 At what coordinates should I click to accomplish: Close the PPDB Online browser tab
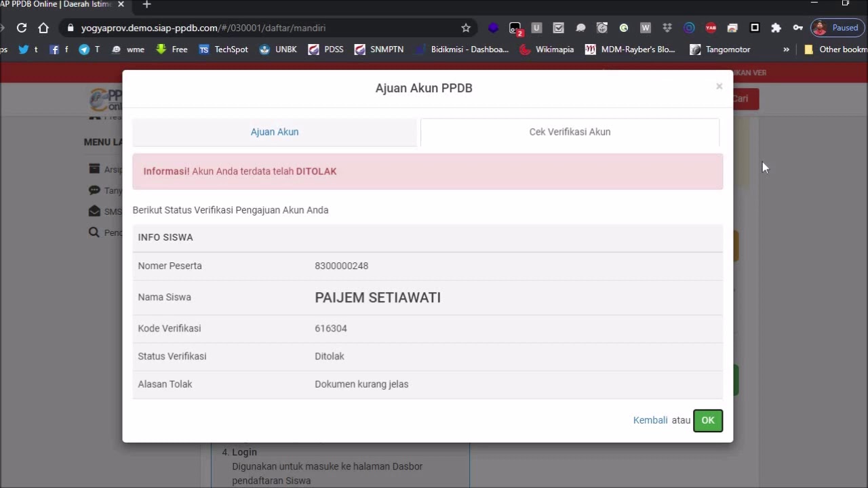(x=121, y=5)
